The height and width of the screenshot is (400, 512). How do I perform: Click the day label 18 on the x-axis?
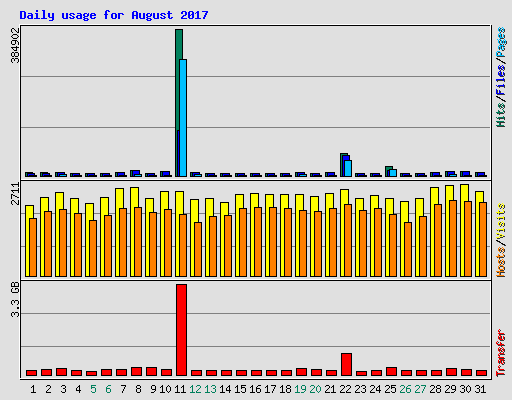[x=285, y=389]
